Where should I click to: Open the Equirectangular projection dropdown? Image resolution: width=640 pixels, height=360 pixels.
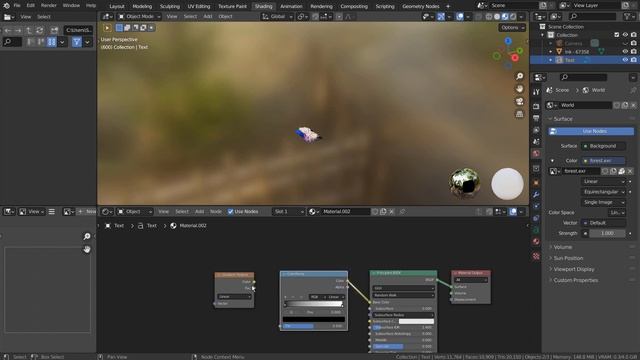(603, 192)
